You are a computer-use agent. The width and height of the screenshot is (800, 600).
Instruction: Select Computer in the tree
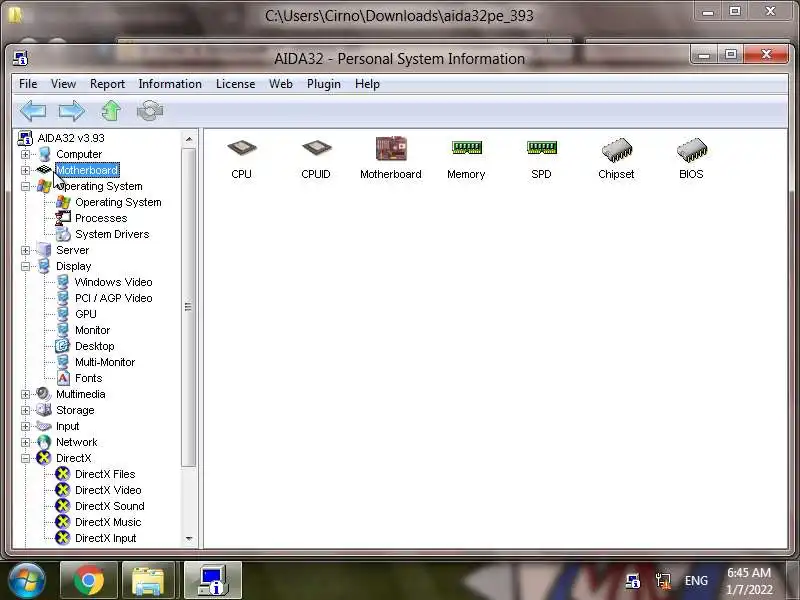pos(79,154)
